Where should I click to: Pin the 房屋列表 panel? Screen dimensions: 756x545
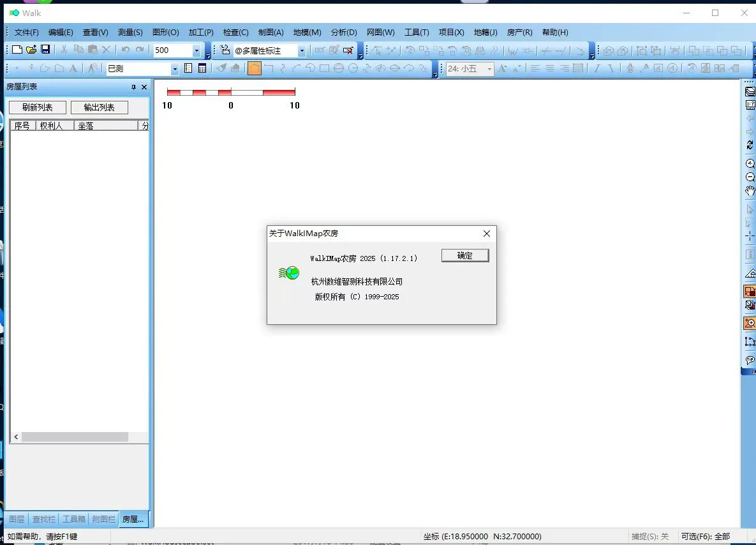(133, 87)
